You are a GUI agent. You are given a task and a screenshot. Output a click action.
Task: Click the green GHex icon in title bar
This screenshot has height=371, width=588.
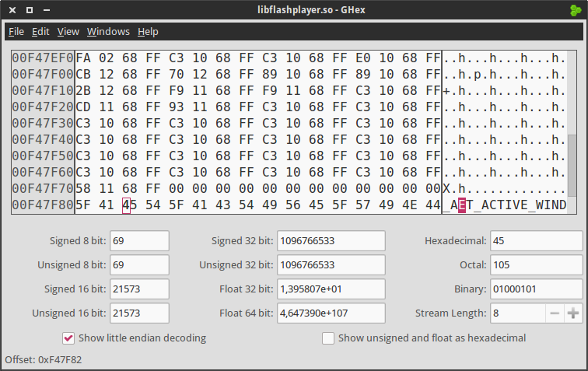576,10
